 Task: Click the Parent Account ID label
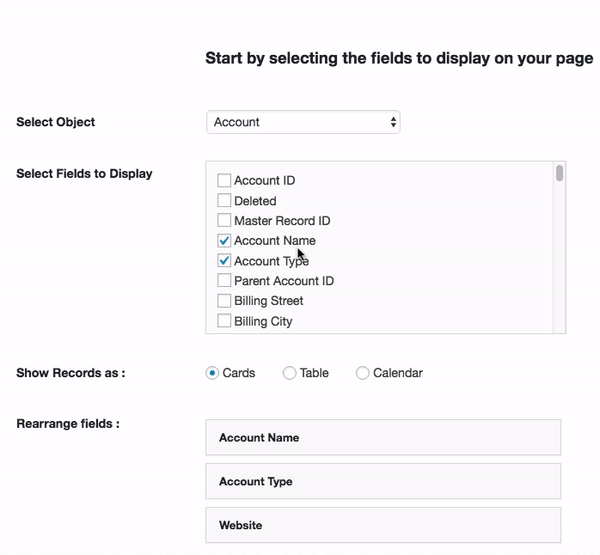(284, 281)
